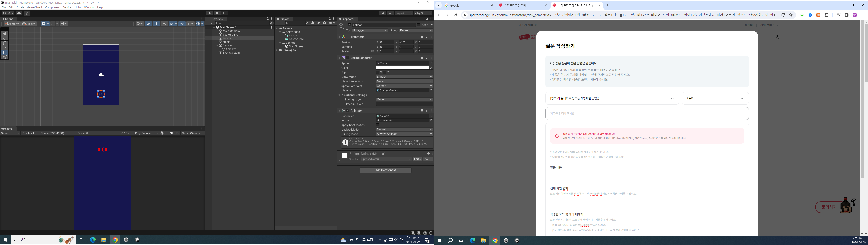Open File Explorer in left taskbar
This screenshot has height=245, width=868.
coord(104,240)
